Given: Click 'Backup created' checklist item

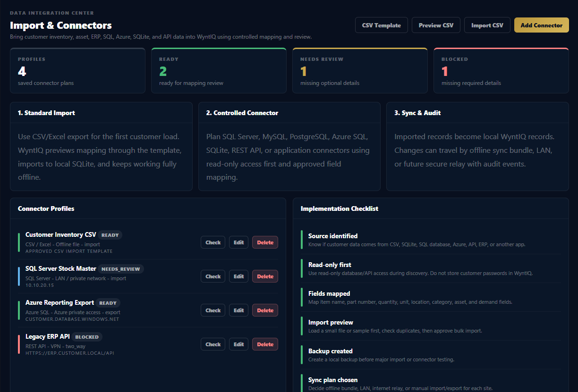Looking at the screenshot, I should pyautogui.click(x=431, y=355).
